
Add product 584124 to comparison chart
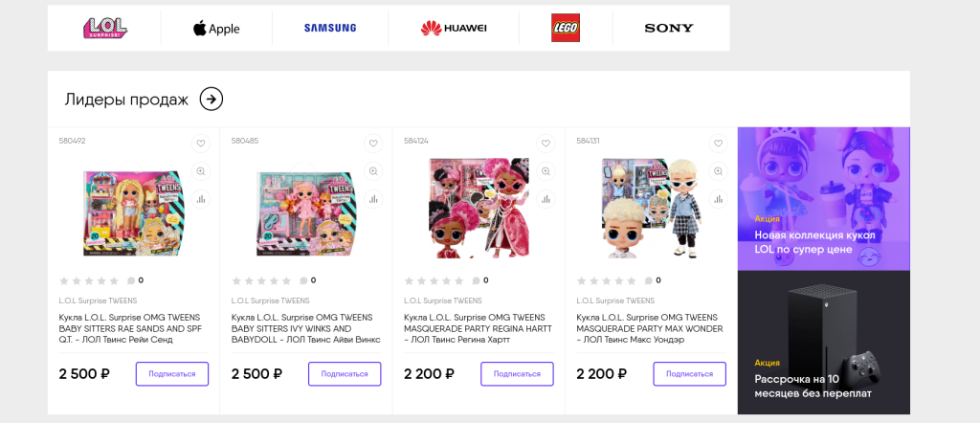coord(546,199)
